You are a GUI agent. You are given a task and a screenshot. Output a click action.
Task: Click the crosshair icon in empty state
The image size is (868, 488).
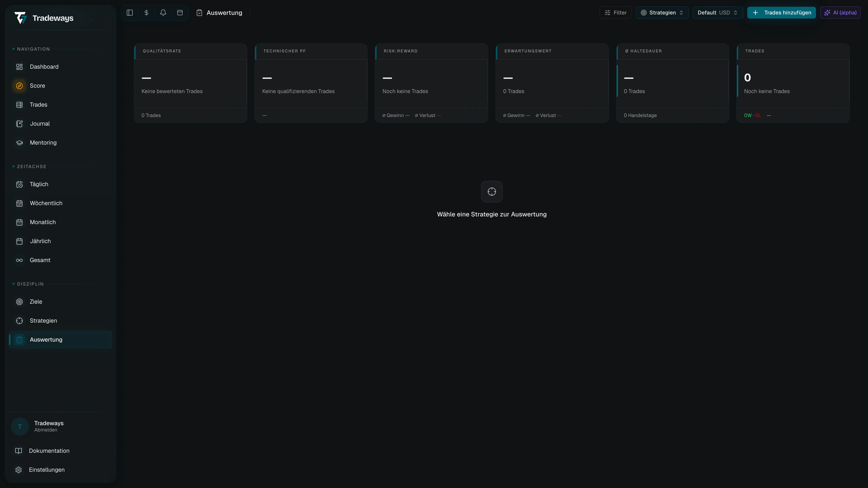(x=492, y=192)
